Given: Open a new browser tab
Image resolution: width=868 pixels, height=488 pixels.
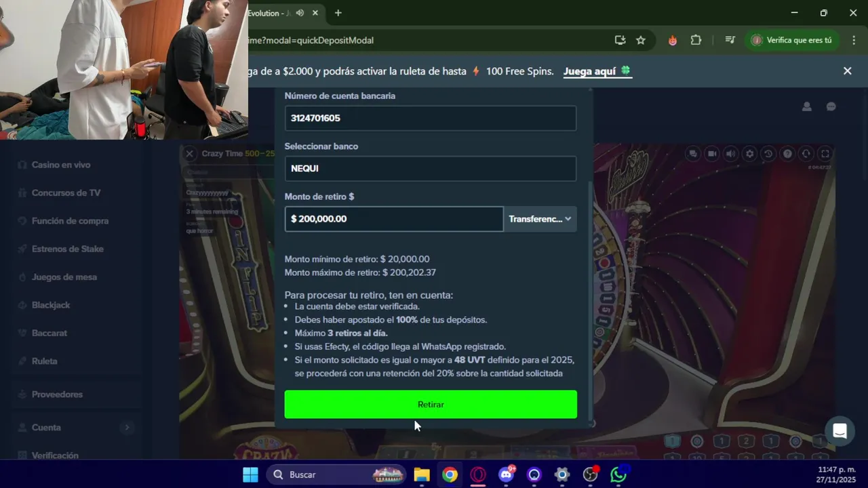Looking at the screenshot, I should 338,13.
